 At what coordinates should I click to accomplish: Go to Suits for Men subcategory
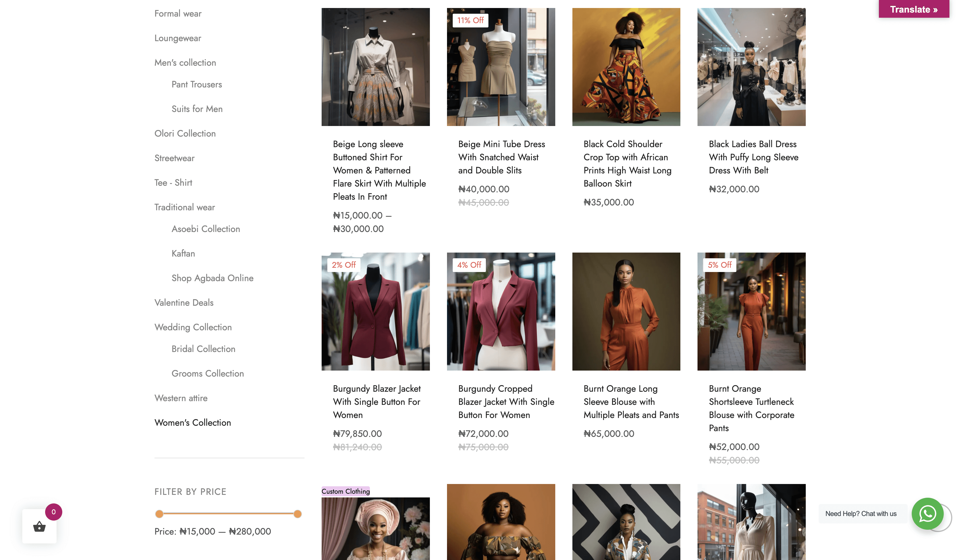pos(197,109)
